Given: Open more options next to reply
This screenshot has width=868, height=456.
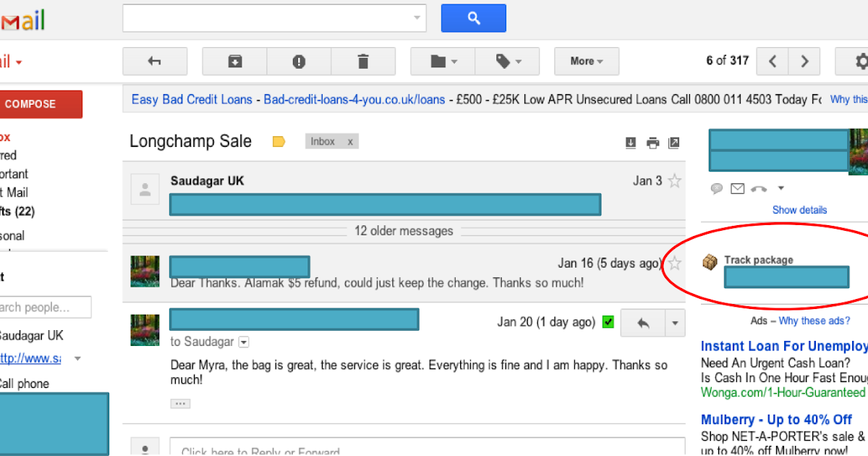Looking at the screenshot, I should [x=675, y=323].
